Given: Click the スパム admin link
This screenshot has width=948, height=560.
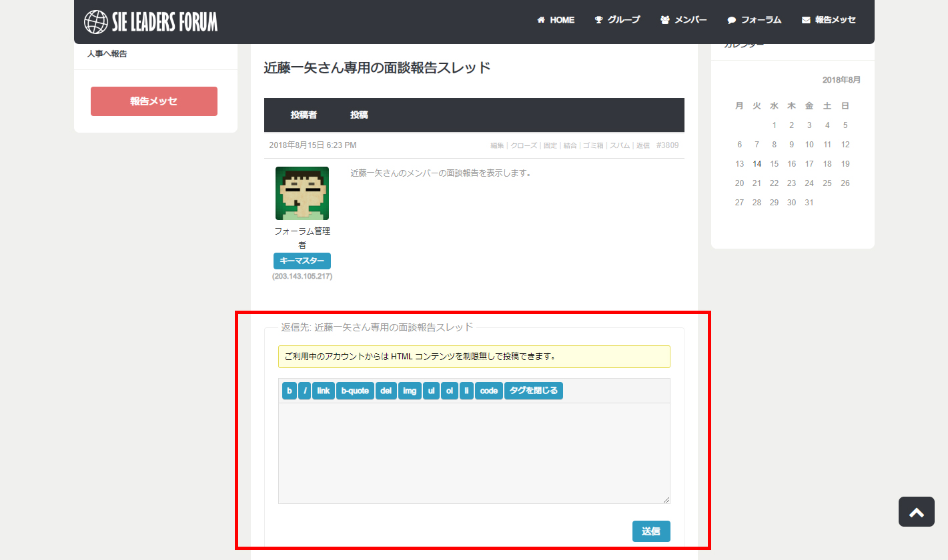Looking at the screenshot, I should pyautogui.click(x=620, y=145).
